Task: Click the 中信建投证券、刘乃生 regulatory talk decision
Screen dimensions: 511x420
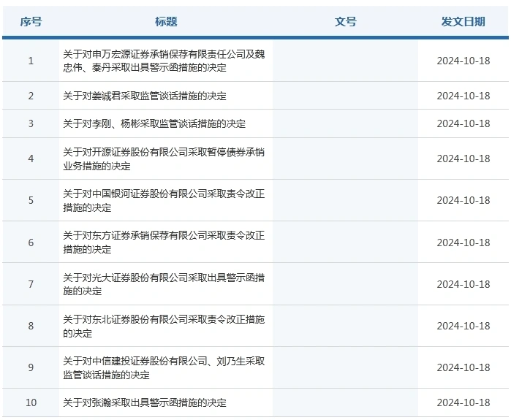Action: point(164,367)
